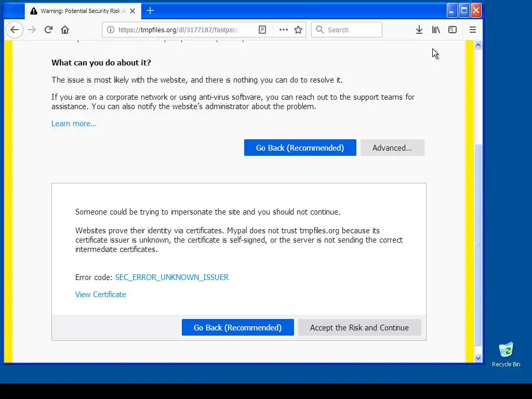Image resolution: width=532 pixels, height=399 pixels.
Task: Click inside the Search field
Action: [347, 30]
